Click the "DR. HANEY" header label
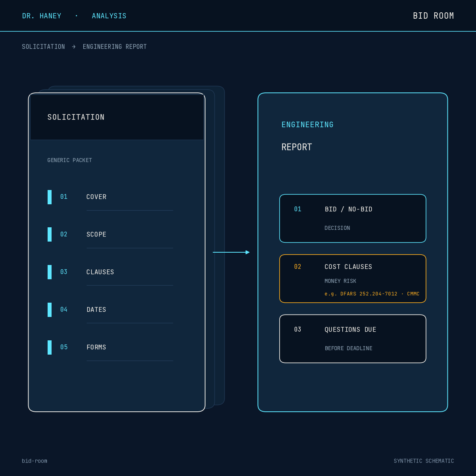 click(42, 16)
